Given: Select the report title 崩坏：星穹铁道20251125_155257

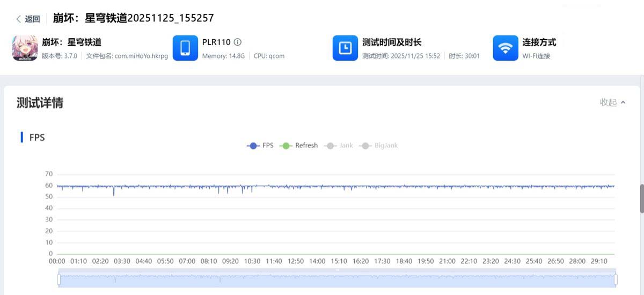Looking at the screenshot, I should pos(133,18).
